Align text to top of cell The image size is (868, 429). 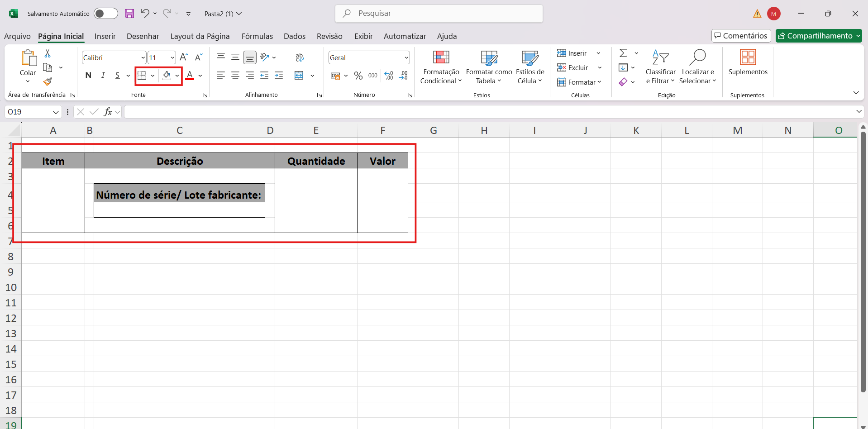coord(221,57)
